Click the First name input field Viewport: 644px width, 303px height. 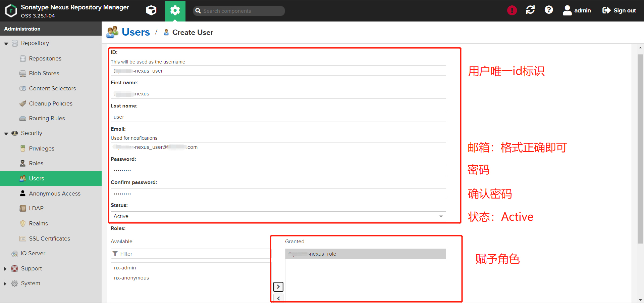278,94
